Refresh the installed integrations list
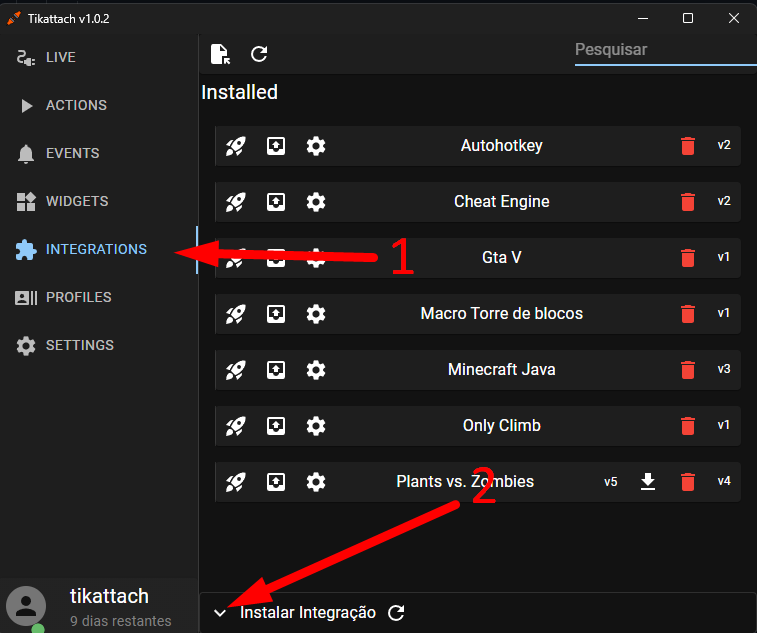Image resolution: width=757 pixels, height=633 pixels. [x=259, y=54]
